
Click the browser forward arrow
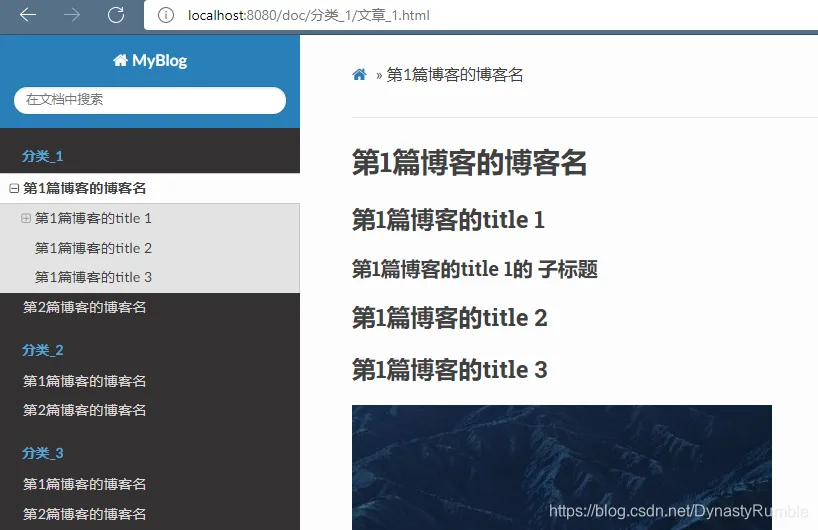[x=72, y=15]
